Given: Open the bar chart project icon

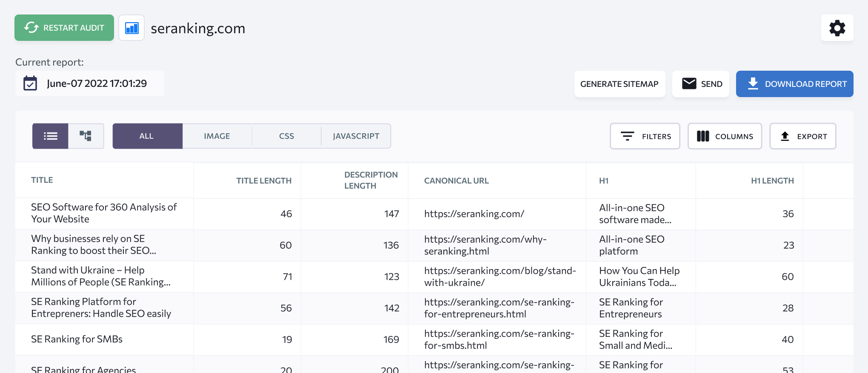Looking at the screenshot, I should click(131, 28).
